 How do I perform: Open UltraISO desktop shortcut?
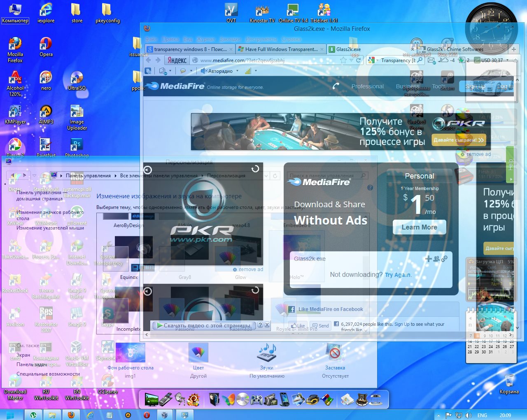[77, 81]
